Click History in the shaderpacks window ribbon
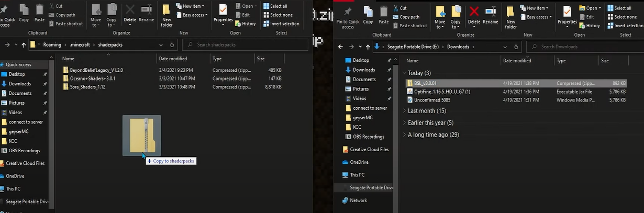Image resolution: width=644 pixels, height=213 pixels. 246,24
